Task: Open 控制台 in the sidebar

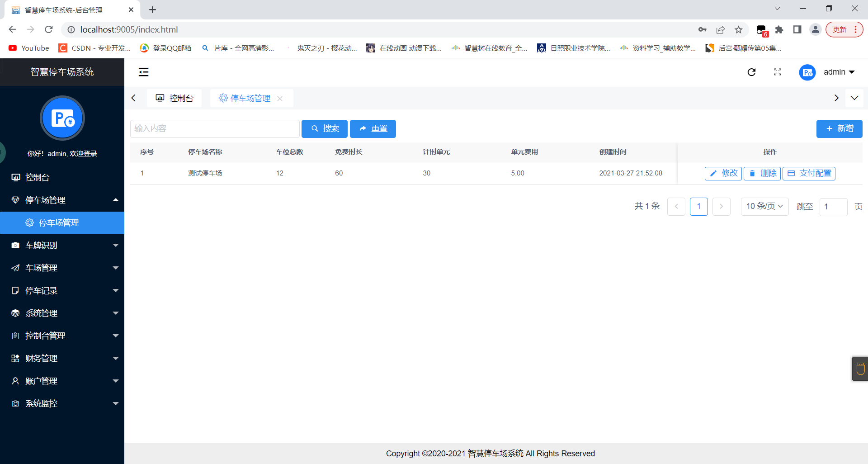Action: click(62, 177)
